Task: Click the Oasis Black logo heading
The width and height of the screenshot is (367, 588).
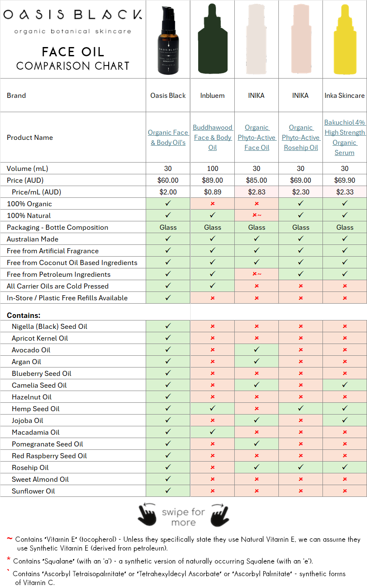Action: pyautogui.click(x=73, y=14)
